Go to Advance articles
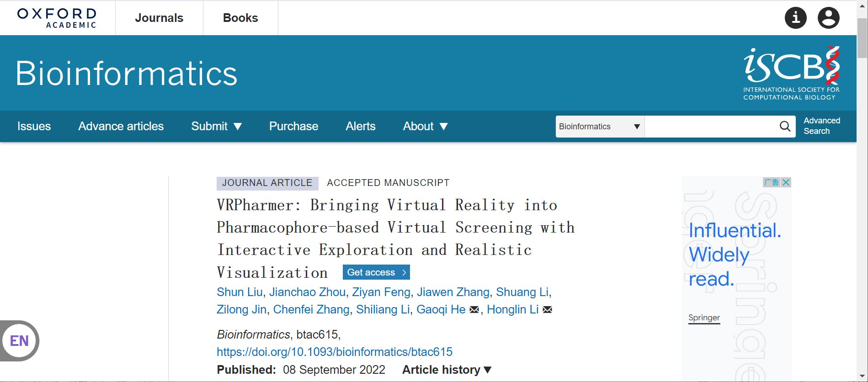Image resolution: width=868 pixels, height=382 pixels. [x=121, y=126]
